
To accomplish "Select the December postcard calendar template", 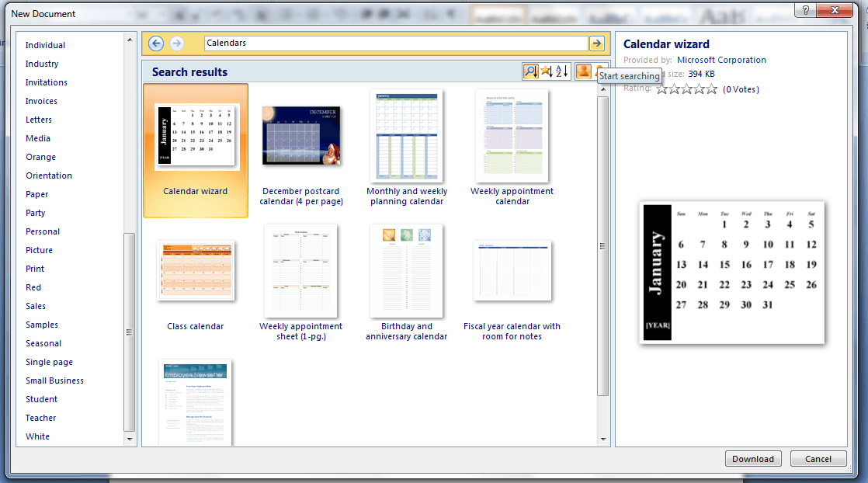I will pyautogui.click(x=300, y=136).
